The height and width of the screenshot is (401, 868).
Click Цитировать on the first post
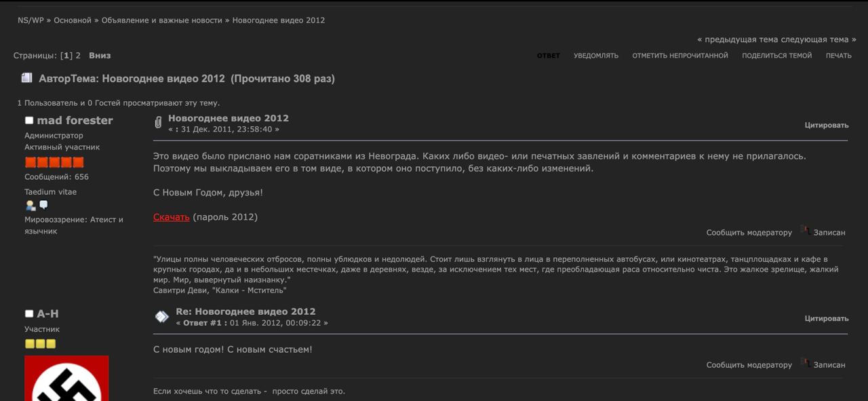pos(826,125)
